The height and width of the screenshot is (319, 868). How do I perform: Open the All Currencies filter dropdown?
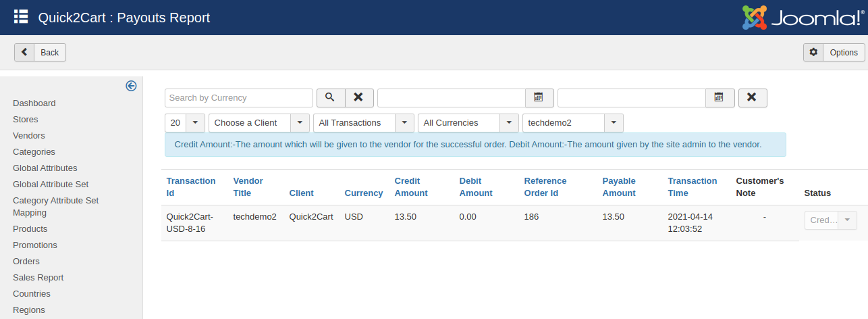468,123
